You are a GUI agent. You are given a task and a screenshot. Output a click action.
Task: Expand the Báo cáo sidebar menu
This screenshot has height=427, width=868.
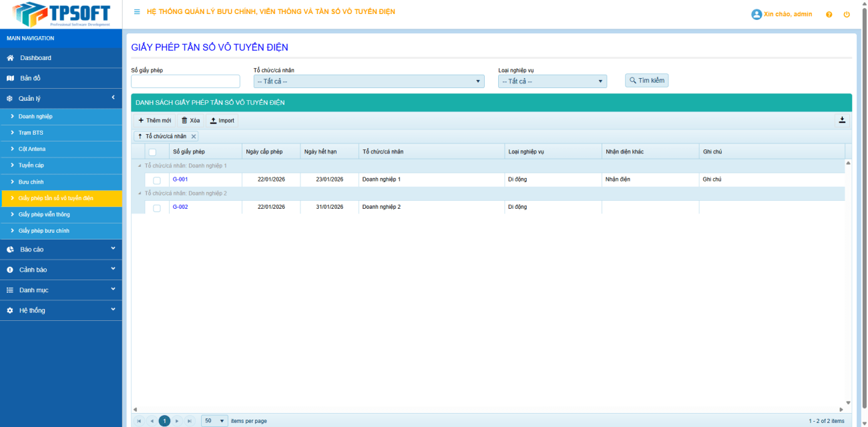61,250
